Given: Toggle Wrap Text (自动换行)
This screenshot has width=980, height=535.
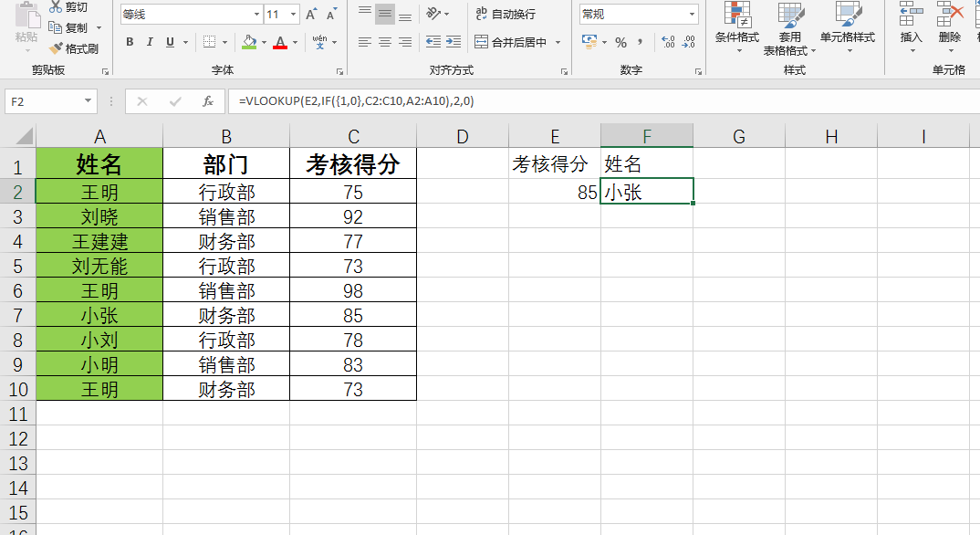Looking at the screenshot, I should pyautogui.click(x=505, y=15).
